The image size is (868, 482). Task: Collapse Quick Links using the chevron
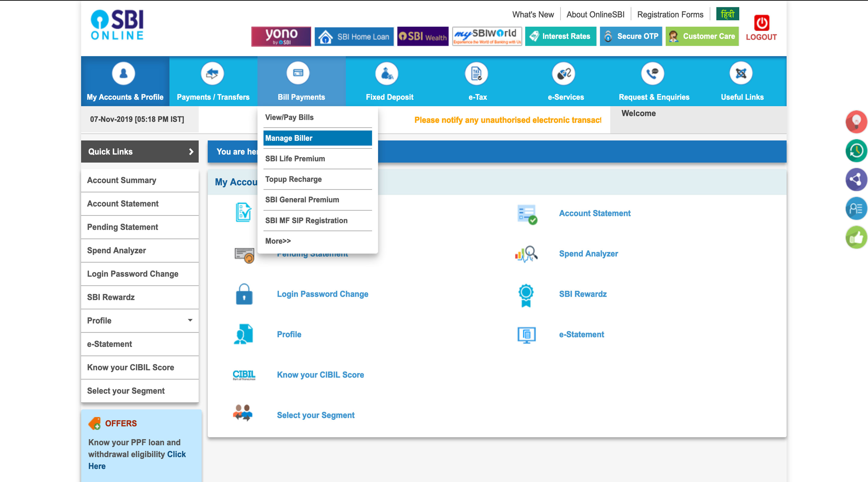[191, 152]
